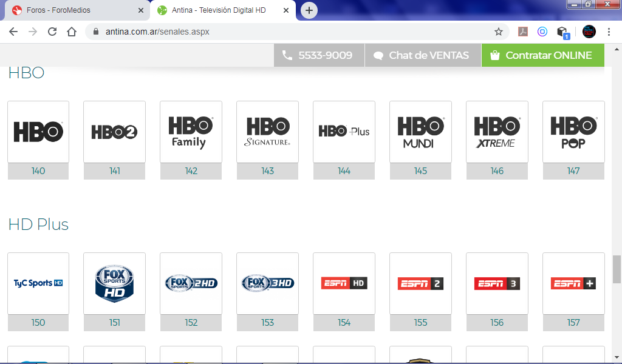Click the page scrollbar thumb
Viewport: 622px width, 364px height.
pyautogui.click(x=617, y=269)
